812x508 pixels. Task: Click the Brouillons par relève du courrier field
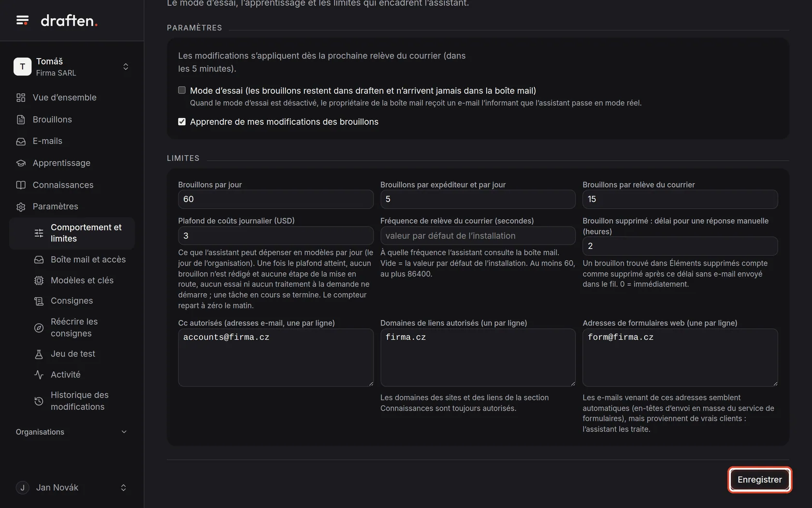680,199
